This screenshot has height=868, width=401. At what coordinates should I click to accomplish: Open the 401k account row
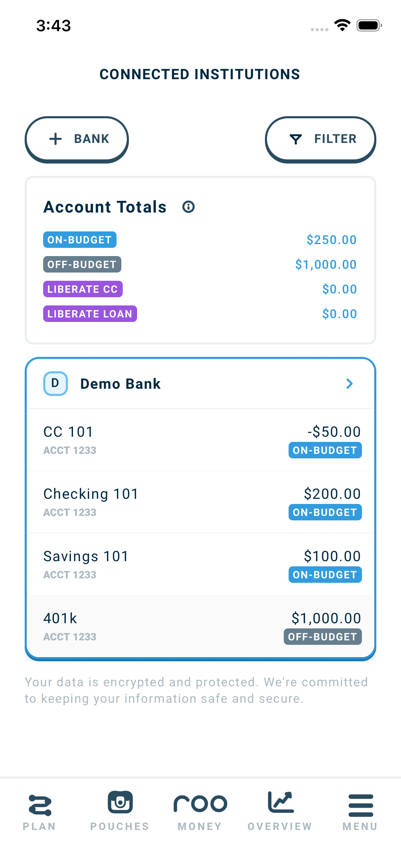200,626
